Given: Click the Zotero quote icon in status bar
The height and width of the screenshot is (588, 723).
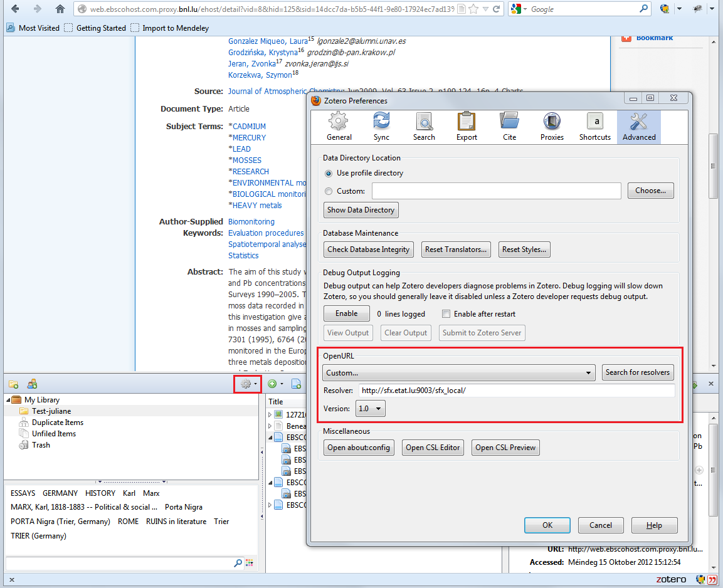Looking at the screenshot, I should click(713, 580).
